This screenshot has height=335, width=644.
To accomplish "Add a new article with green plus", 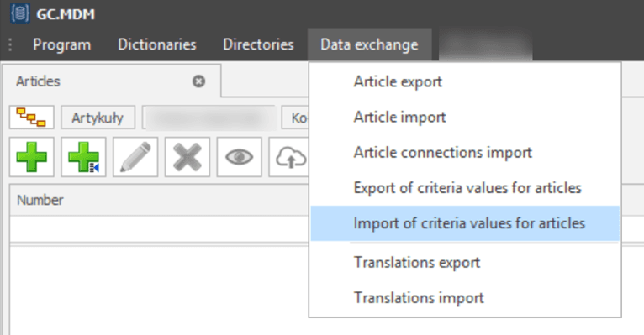I will point(32,157).
